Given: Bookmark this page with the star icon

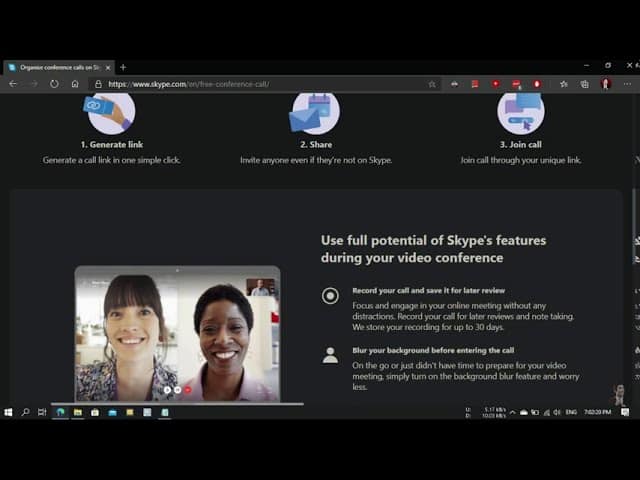Looking at the screenshot, I should tap(432, 84).
